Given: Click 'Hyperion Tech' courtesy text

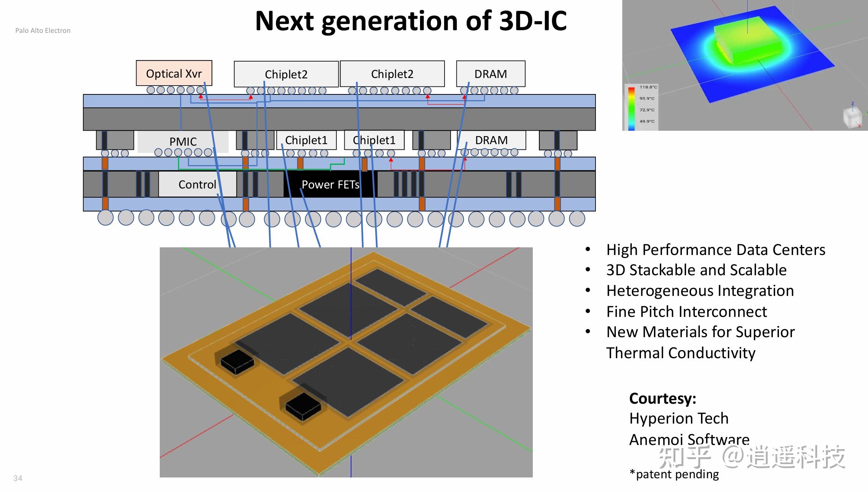Looking at the screenshot, I should point(679,418).
